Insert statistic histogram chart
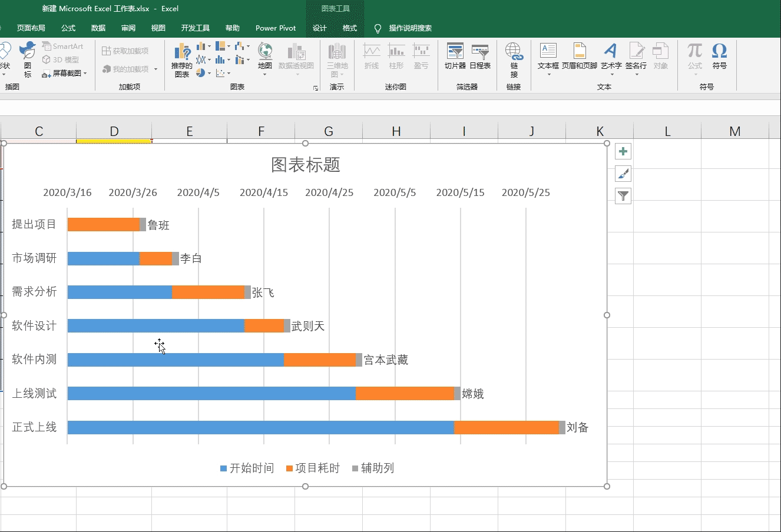Image resolution: width=781 pixels, height=532 pixels. (x=220, y=59)
